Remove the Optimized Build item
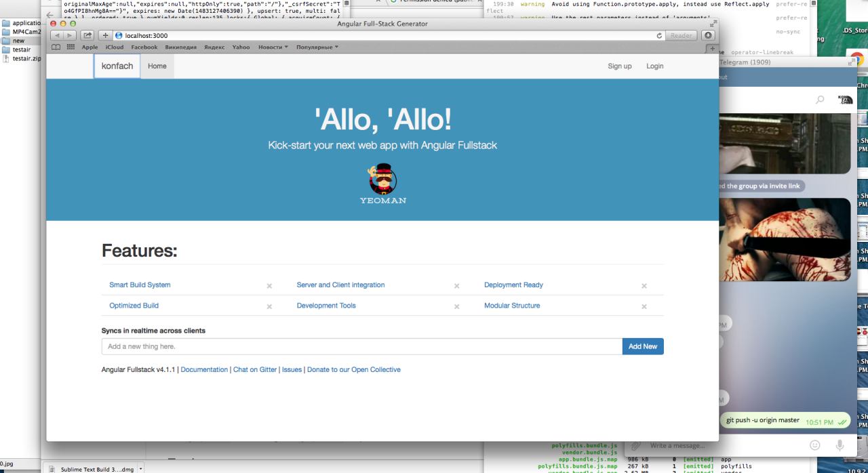Image resolution: width=868 pixels, height=473 pixels. 269,306
